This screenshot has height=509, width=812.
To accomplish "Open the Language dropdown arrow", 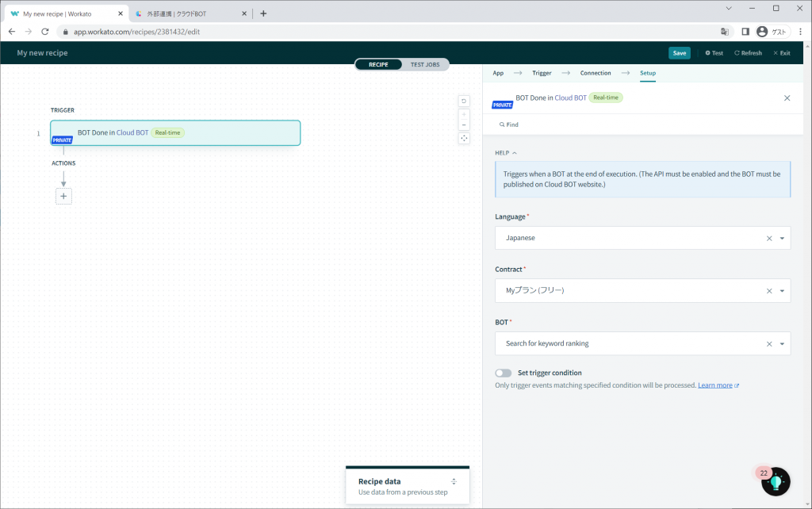I will tap(782, 238).
